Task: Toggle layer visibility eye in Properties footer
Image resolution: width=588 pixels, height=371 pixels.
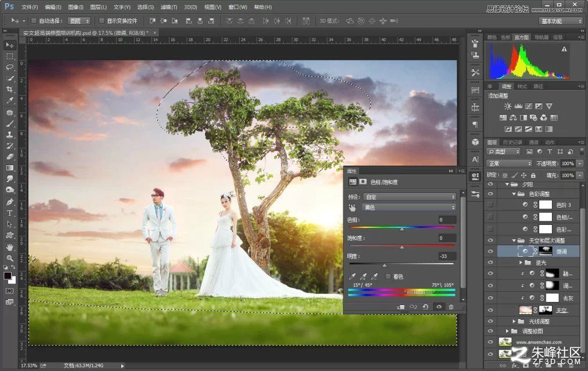Action: [x=439, y=307]
